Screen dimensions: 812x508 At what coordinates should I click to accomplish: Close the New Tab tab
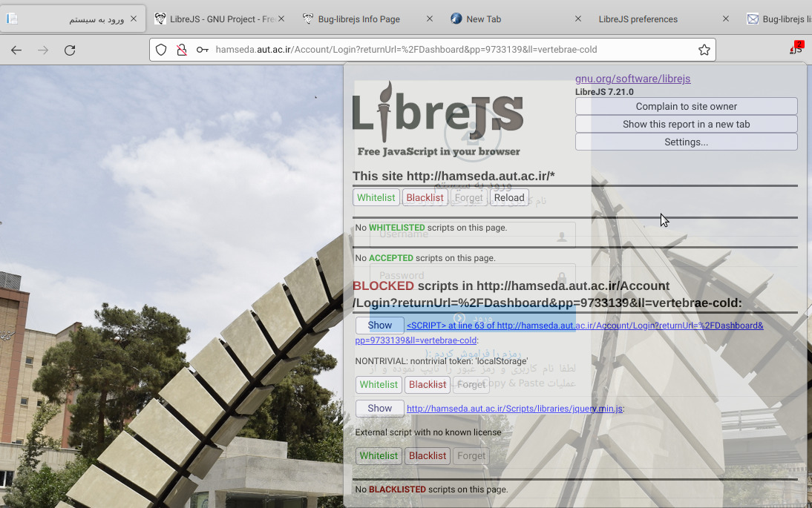click(578, 19)
